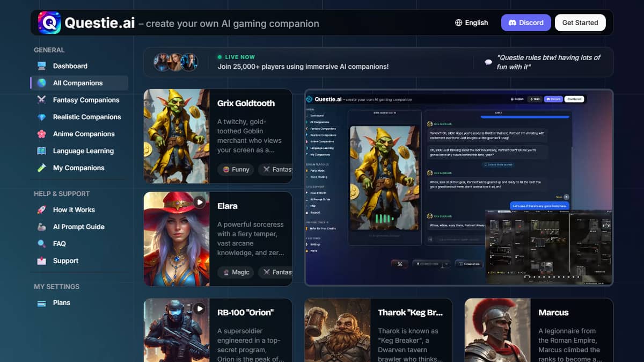
Task: Open Language Learning section
Action: point(79,151)
